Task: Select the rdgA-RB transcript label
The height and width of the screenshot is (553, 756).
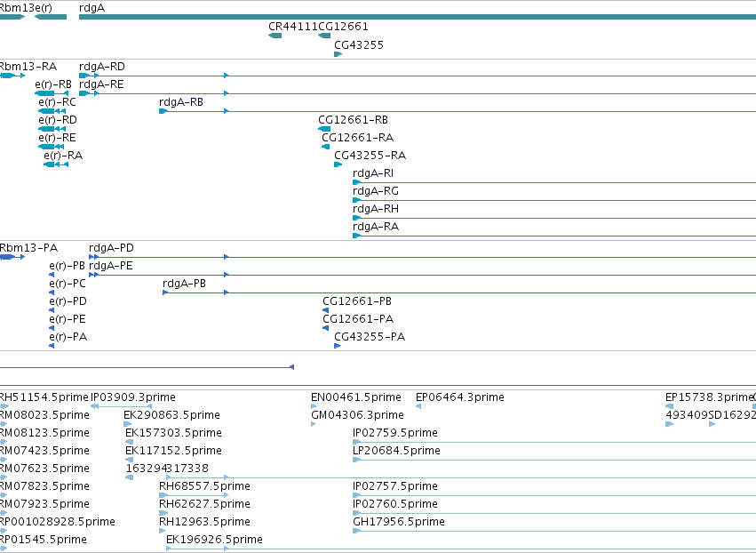Action: point(181,102)
